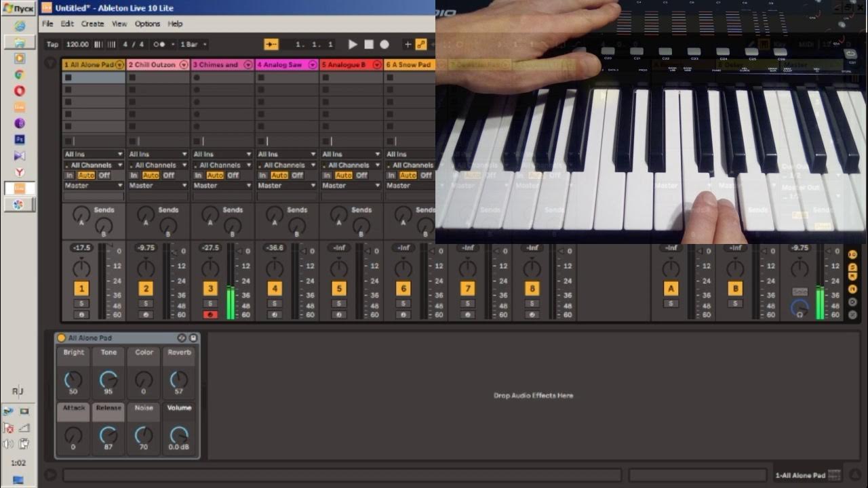Select the 6 A Snow Pad track title
868x488 pixels.
point(409,65)
